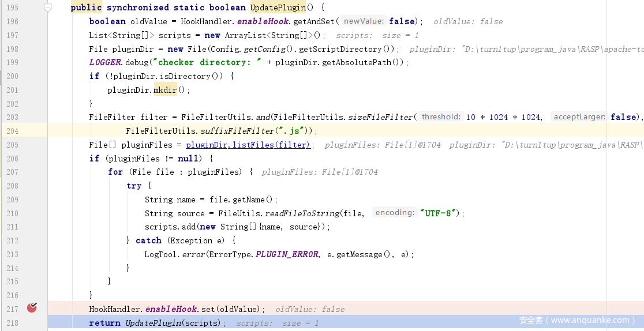644x331 pixels.
Task: Click the enableHook field on line 217
Action: pos(171,309)
